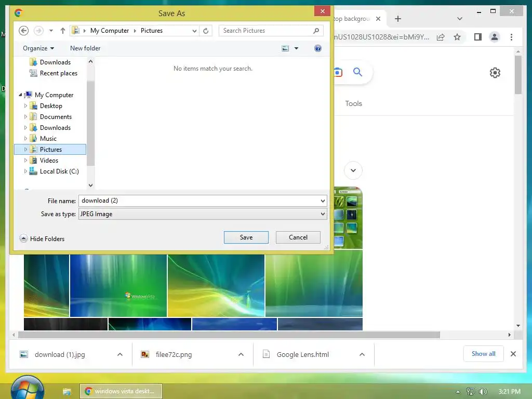The image size is (532, 399).
Task: Go up one folder level
Action: (63, 31)
